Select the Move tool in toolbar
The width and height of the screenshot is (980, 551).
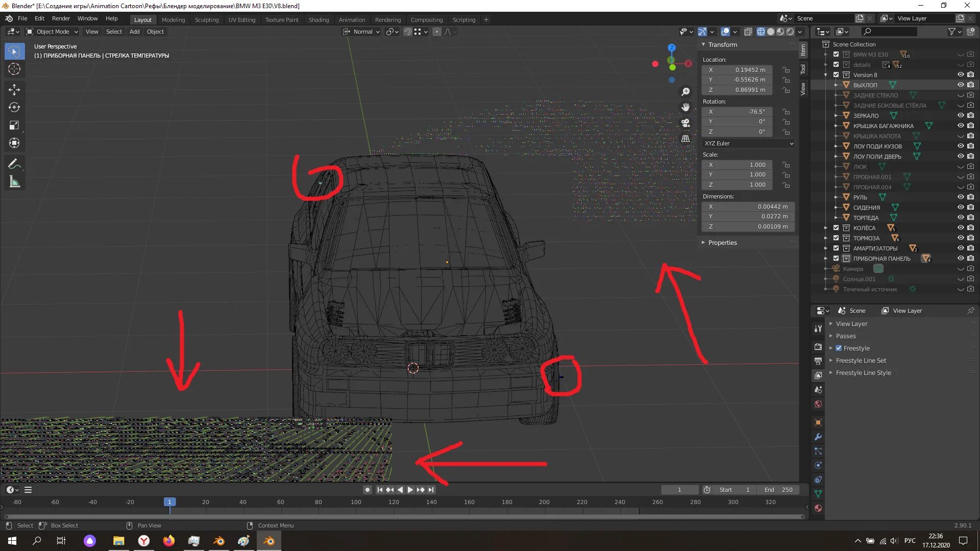point(14,90)
